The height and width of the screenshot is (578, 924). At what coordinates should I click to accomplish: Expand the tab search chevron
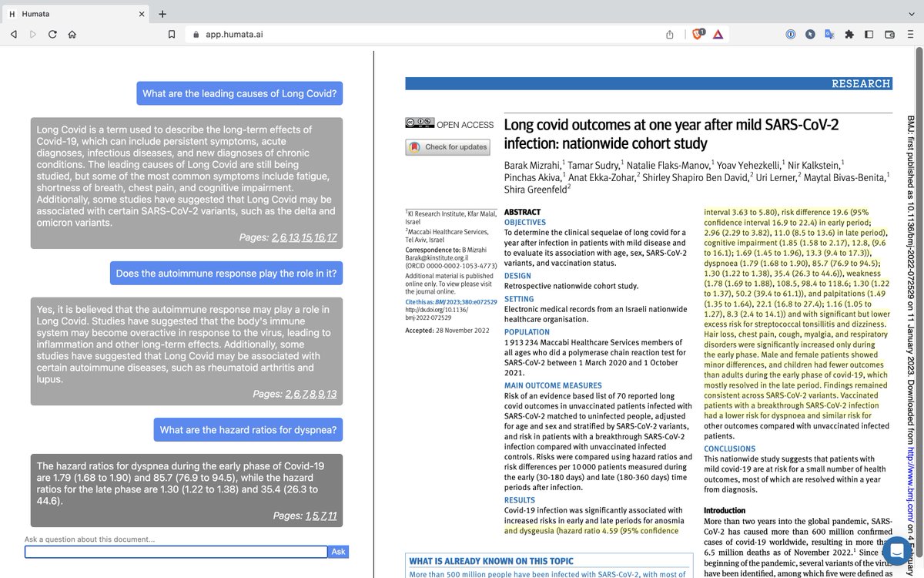(910, 13)
